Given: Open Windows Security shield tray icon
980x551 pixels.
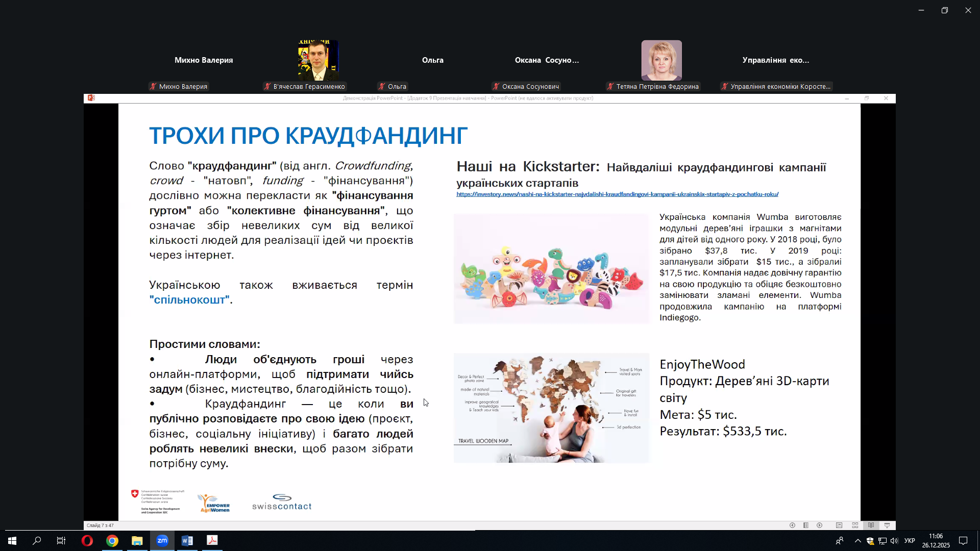Looking at the screenshot, I should (870, 541).
